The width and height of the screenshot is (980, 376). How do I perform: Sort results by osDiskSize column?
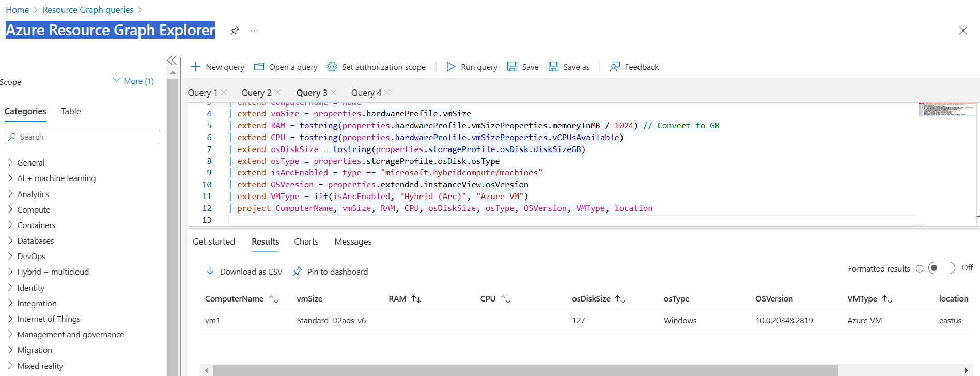point(620,299)
